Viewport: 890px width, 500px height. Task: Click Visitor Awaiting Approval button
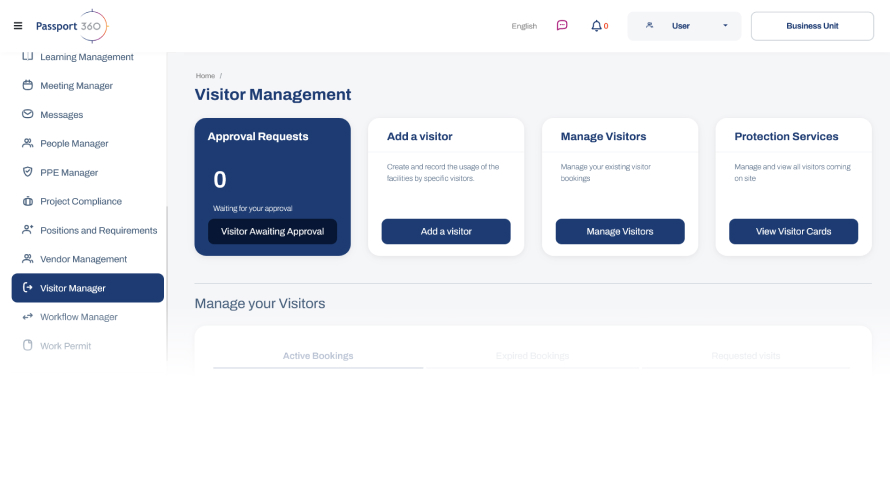(x=272, y=232)
